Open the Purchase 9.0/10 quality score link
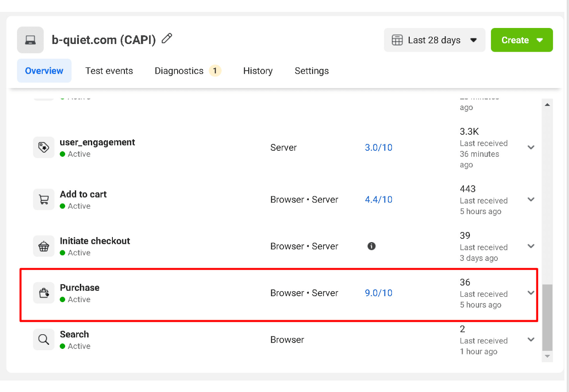The image size is (569, 392). (379, 293)
